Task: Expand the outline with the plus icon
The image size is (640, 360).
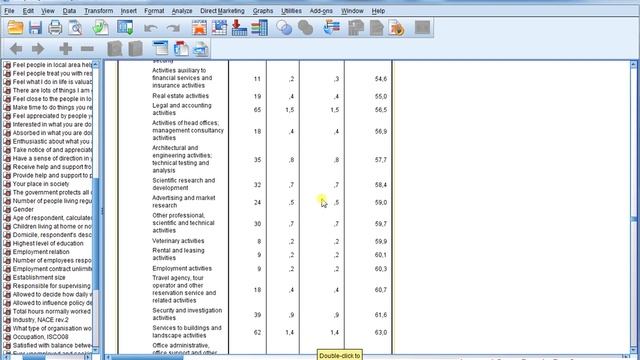Action: tap(65, 49)
